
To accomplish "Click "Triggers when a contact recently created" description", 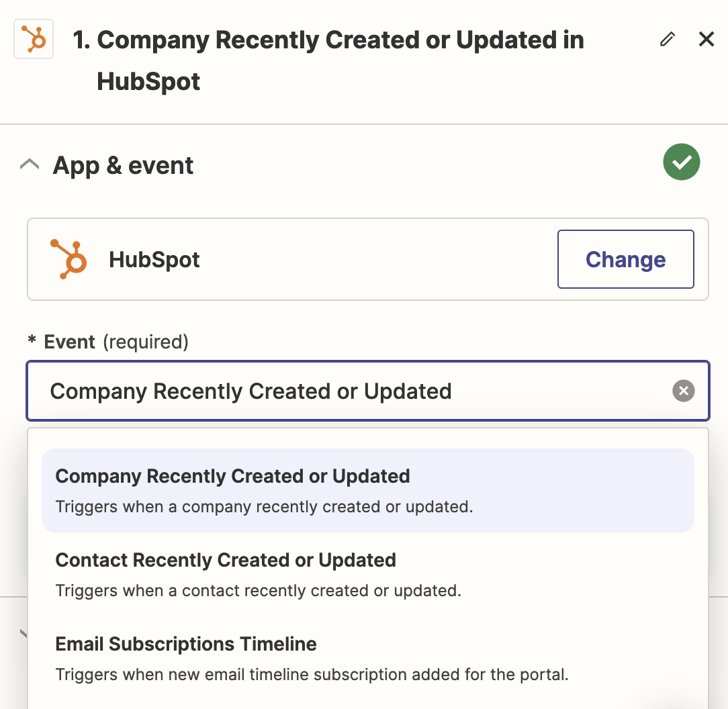I will [258, 591].
